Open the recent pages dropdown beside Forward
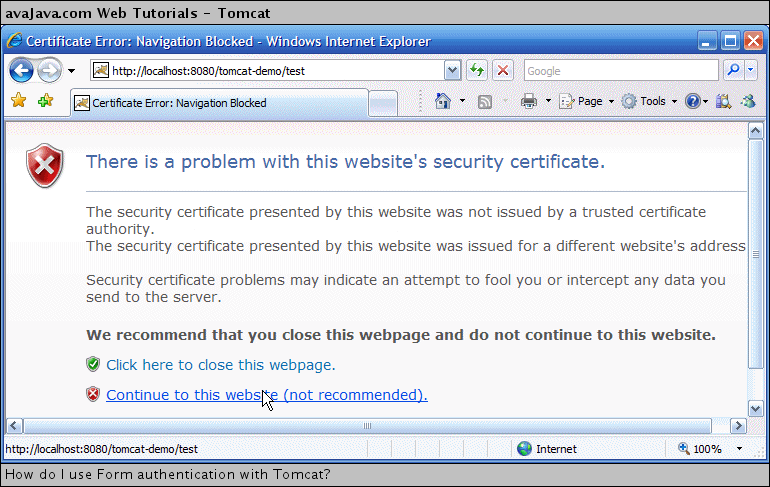Image resolution: width=770 pixels, height=487 pixels. [x=72, y=71]
